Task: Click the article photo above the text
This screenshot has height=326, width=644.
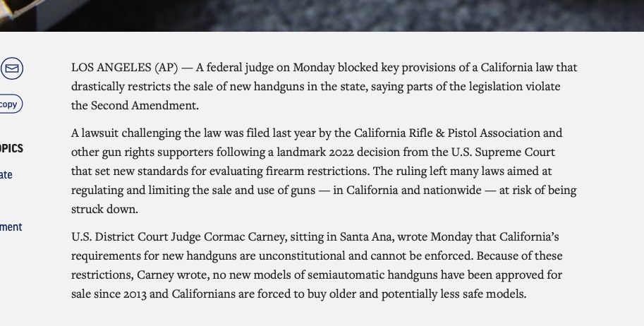Action: (x=322, y=15)
